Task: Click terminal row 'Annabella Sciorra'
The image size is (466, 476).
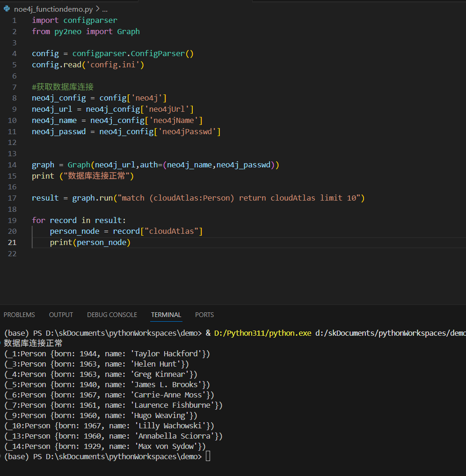Action: pos(113,437)
